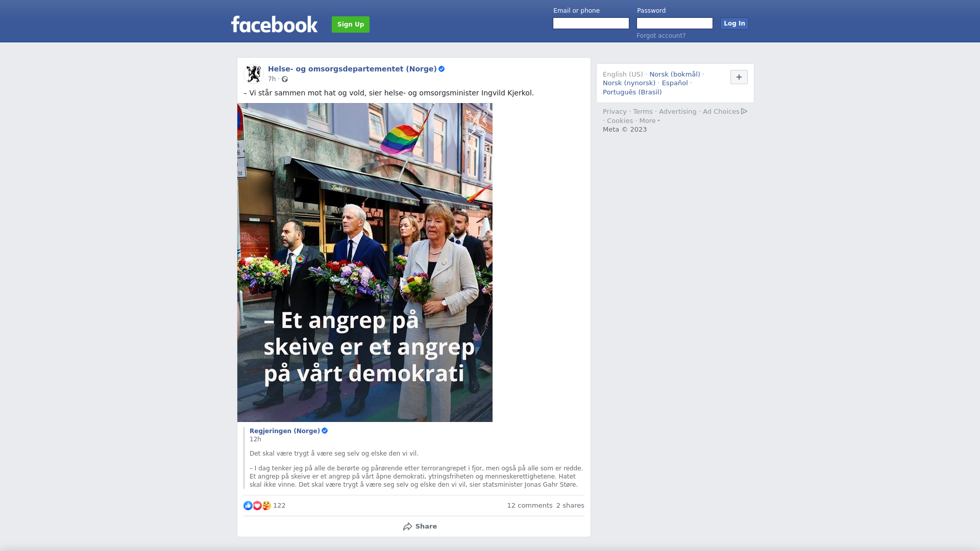Share the post using the Share button

pyautogui.click(x=420, y=527)
